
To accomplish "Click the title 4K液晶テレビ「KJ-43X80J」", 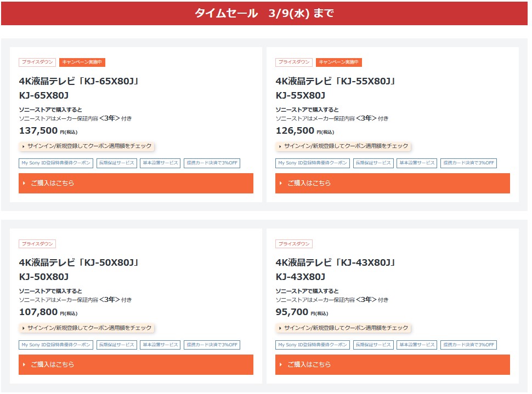I will 335,263.
